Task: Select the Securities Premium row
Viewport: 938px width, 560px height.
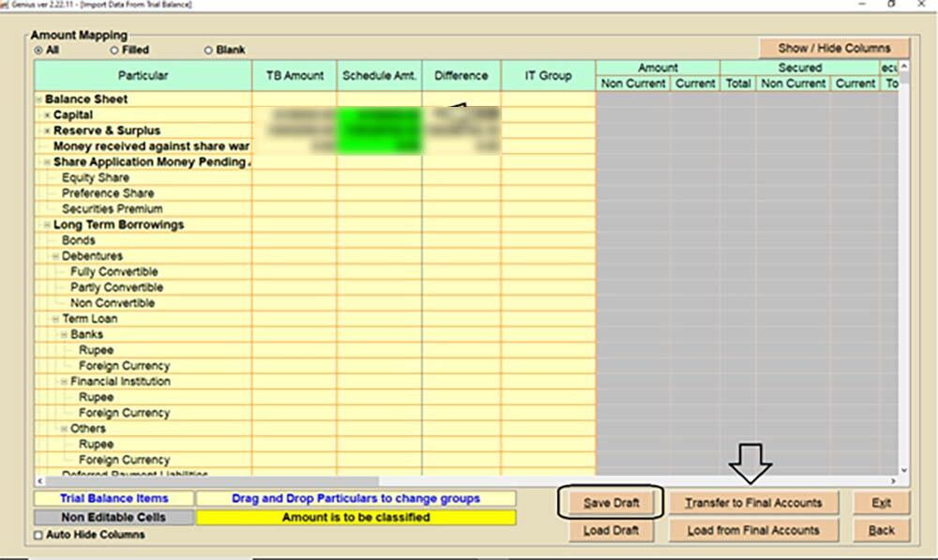Action: pos(112,209)
